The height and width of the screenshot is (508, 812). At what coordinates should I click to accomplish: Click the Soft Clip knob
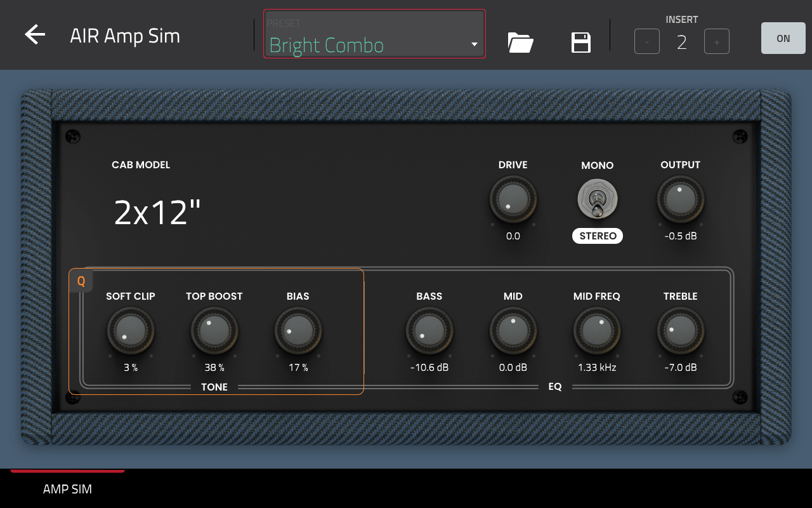131,331
